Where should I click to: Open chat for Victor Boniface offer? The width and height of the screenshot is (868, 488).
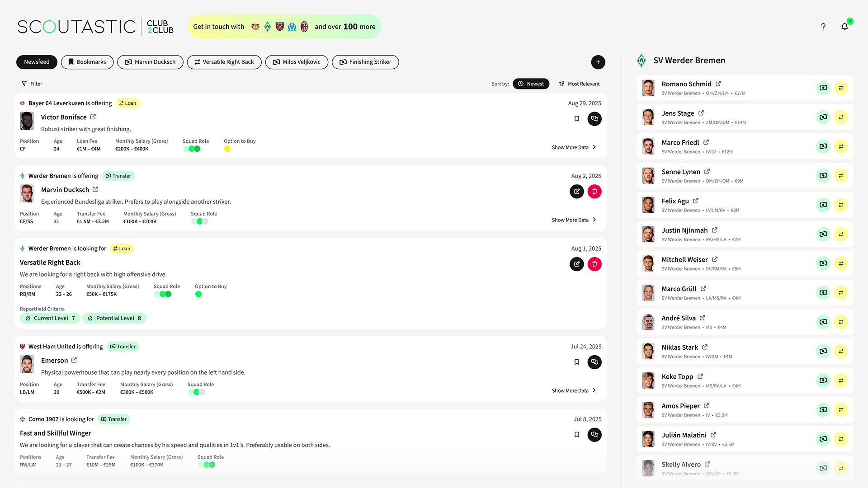click(594, 119)
